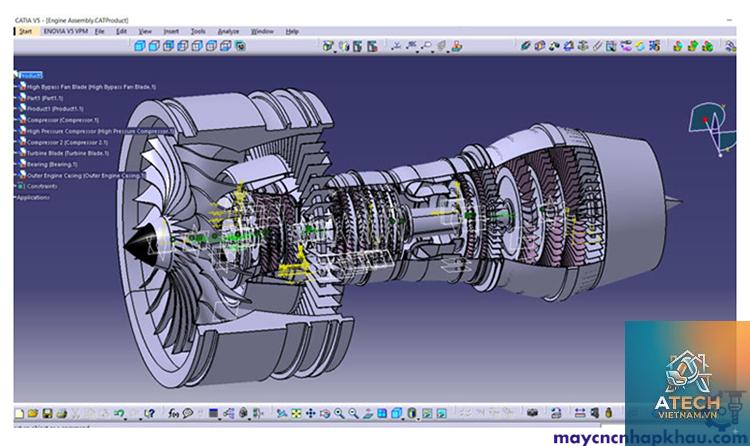Click the Print icon

pyautogui.click(x=62, y=413)
